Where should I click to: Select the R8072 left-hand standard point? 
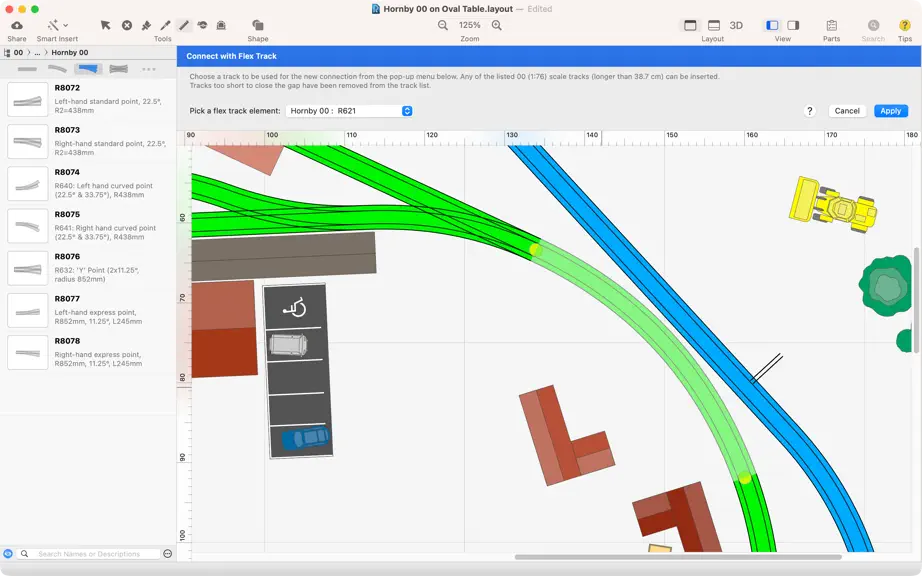[x=88, y=99]
